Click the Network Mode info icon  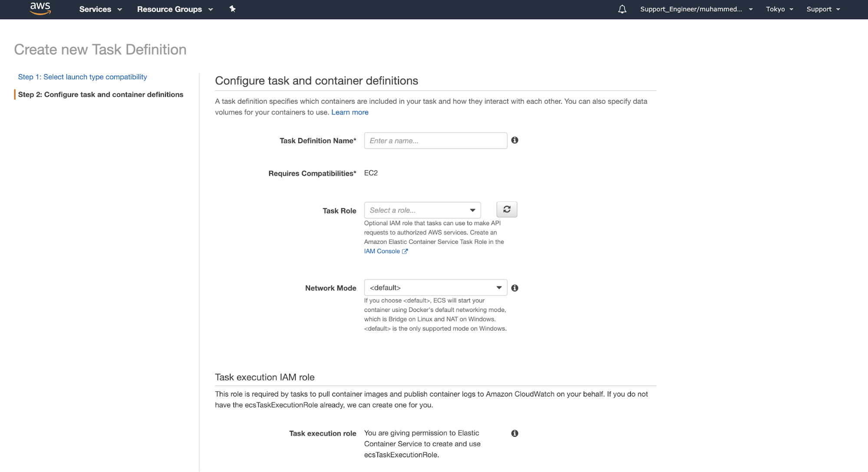515,287
